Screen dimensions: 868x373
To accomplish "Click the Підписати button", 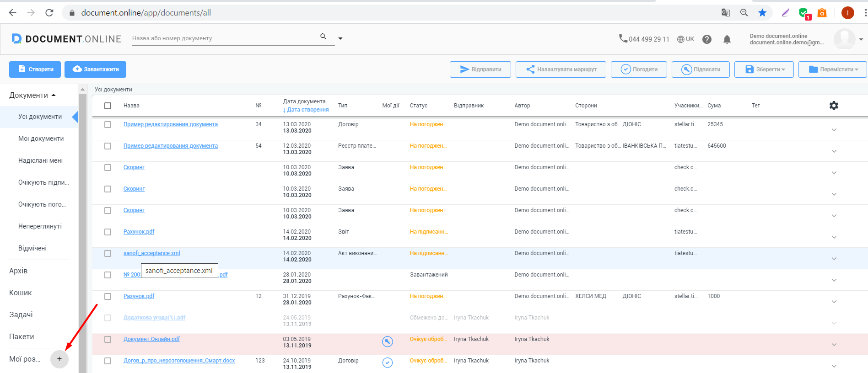I will 701,69.
